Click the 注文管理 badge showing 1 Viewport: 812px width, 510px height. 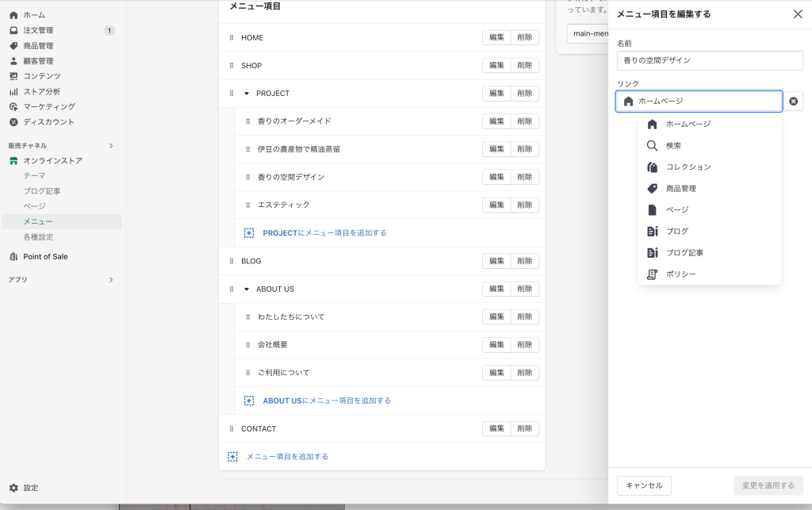point(109,31)
